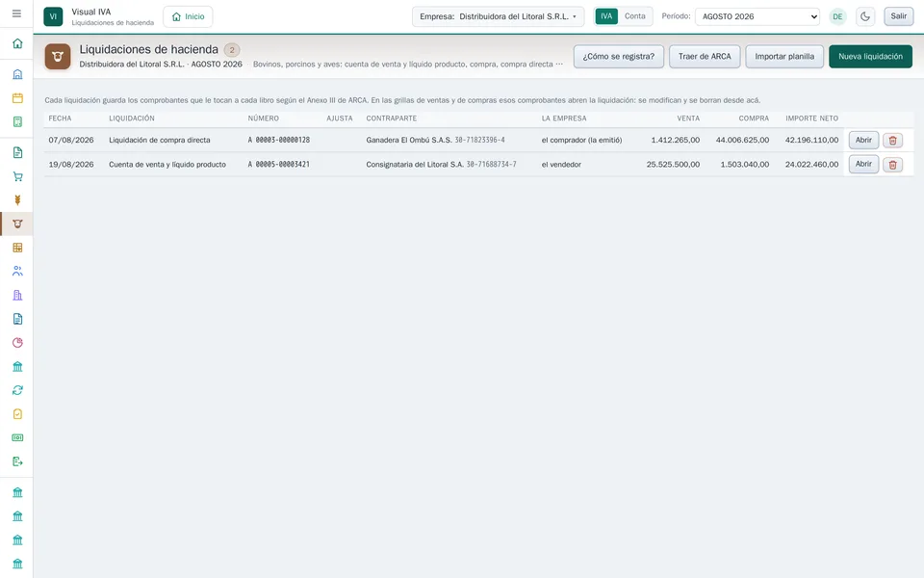Open the export file arrow sidebar icon
924x578 pixels.
(17, 461)
